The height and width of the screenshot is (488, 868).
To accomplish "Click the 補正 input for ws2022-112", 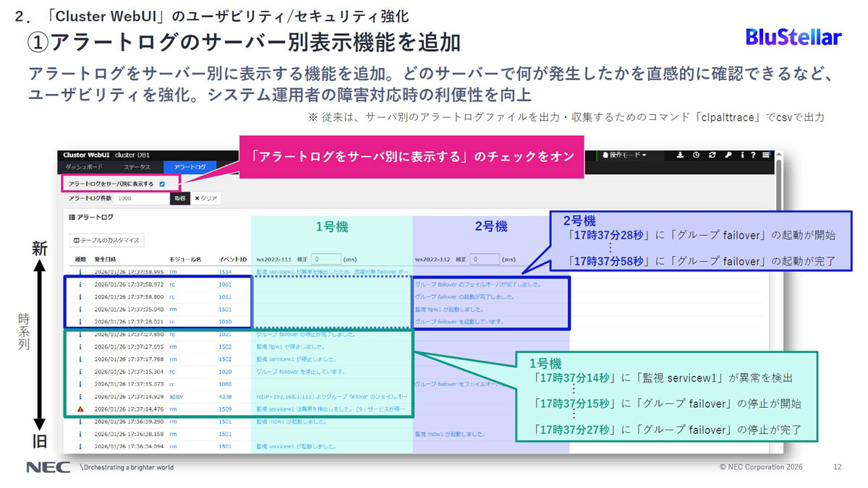I will [483, 258].
